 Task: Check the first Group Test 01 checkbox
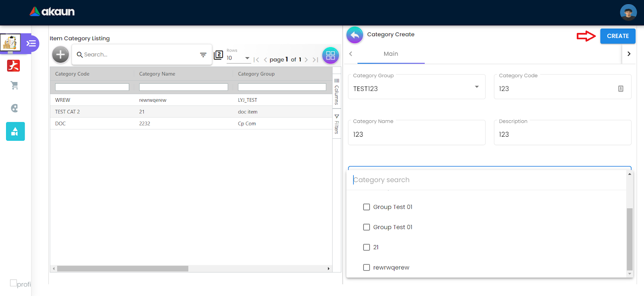click(366, 207)
